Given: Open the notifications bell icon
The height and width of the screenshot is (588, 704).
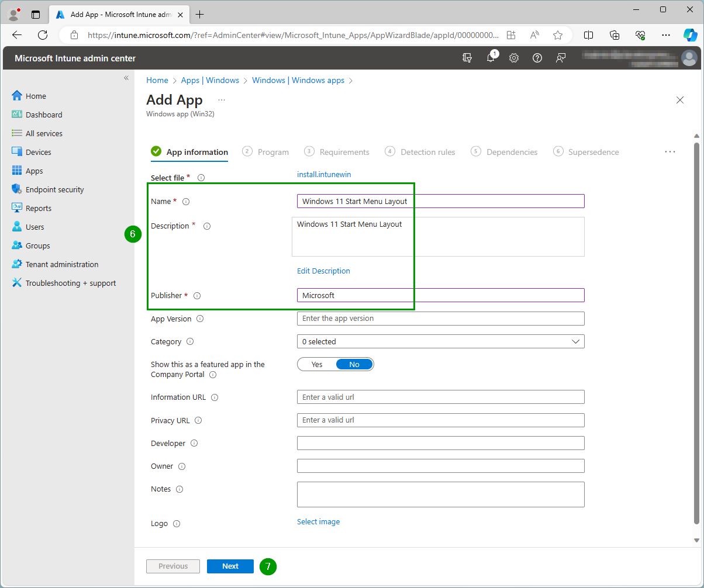Looking at the screenshot, I should 491,58.
